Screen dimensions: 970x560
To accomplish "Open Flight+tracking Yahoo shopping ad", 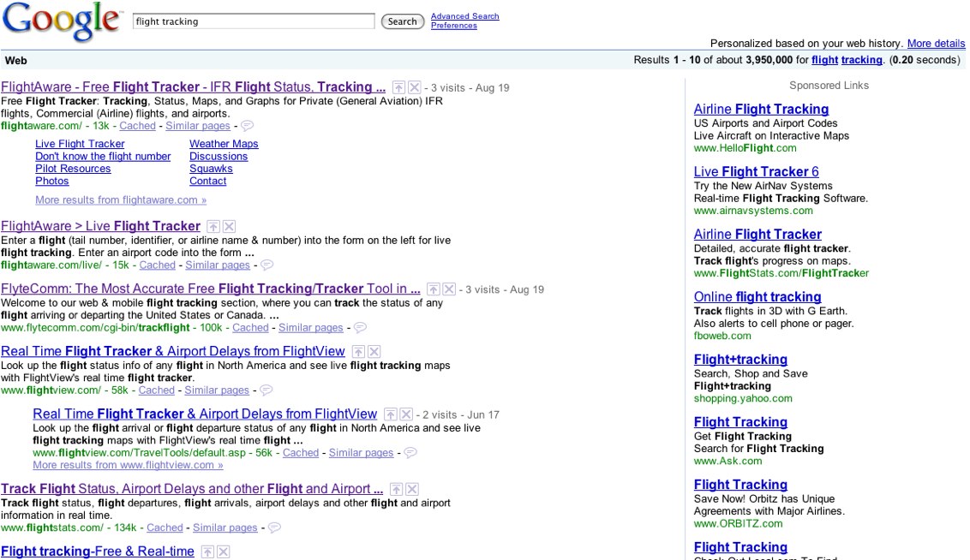I will (x=740, y=360).
